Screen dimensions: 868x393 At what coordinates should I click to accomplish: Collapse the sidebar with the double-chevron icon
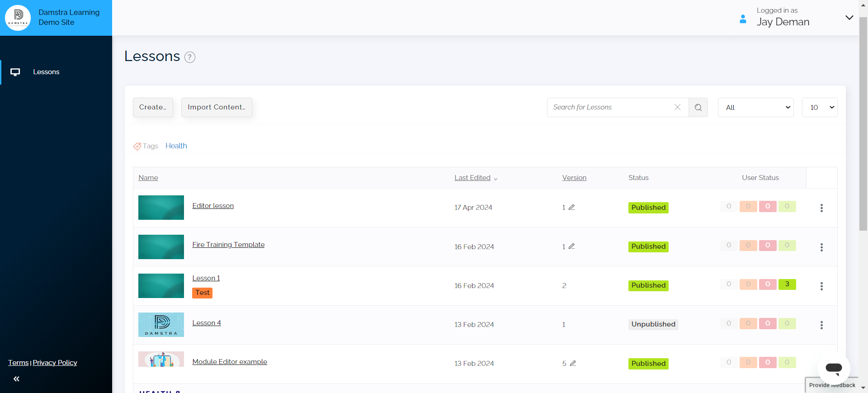[x=16, y=379]
